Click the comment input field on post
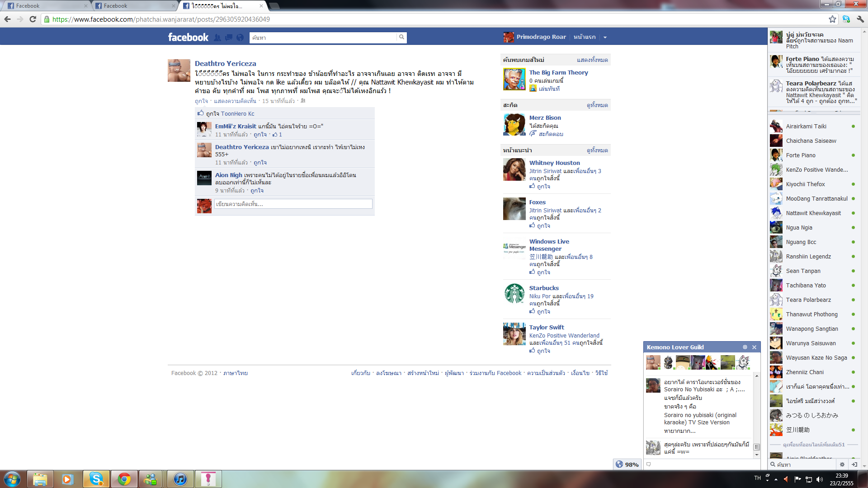868x488 pixels. point(293,204)
